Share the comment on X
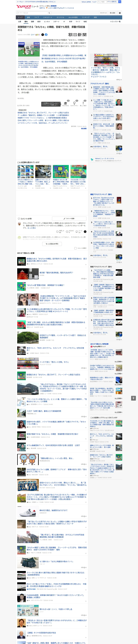 click(85, 232)
